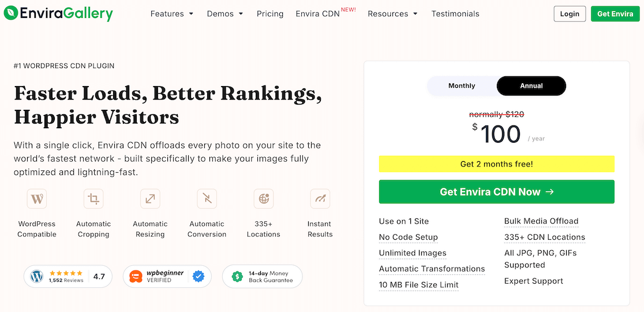Screen dimensions: 644x312
Task: Switch billing to Monthly
Action: [462, 86]
